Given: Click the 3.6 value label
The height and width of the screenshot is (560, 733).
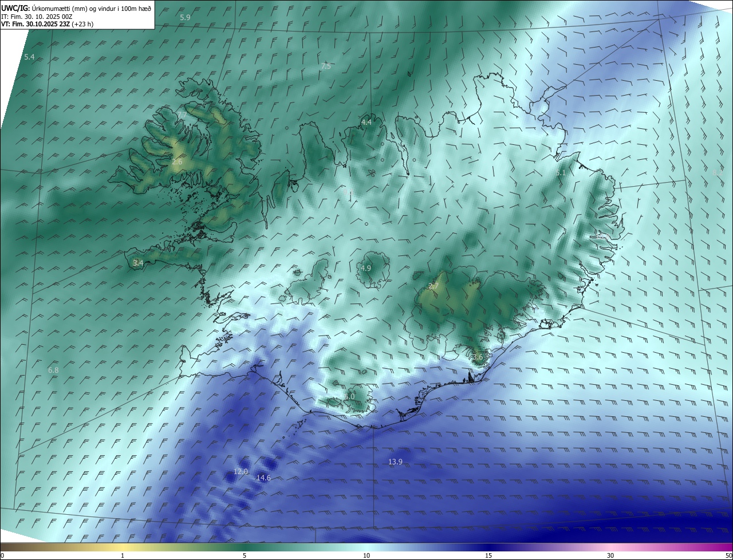Looking at the screenshot, I should tap(478, 357).
